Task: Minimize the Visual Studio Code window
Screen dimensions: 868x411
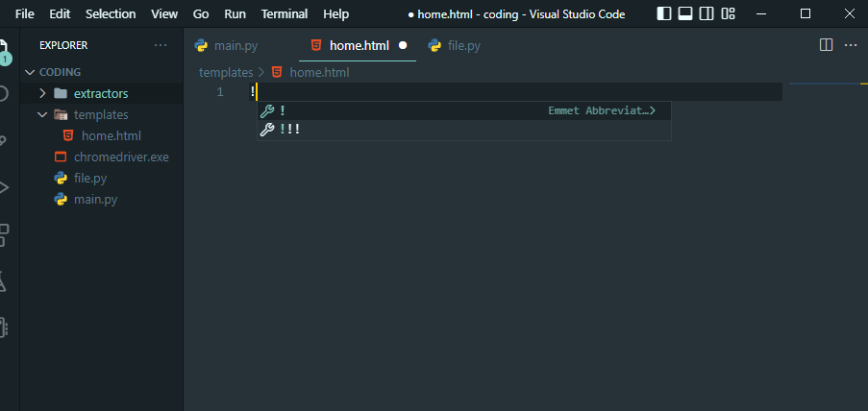Action: tap(762, 13)
